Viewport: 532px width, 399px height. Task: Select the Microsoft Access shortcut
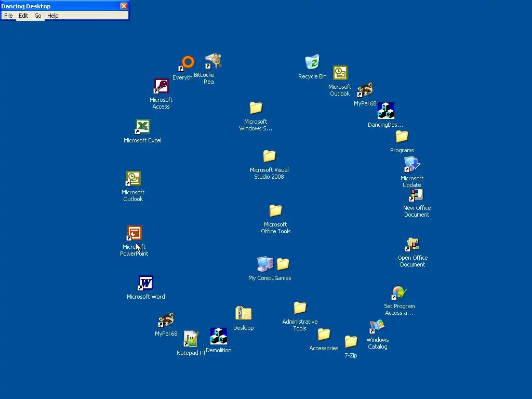161,86
